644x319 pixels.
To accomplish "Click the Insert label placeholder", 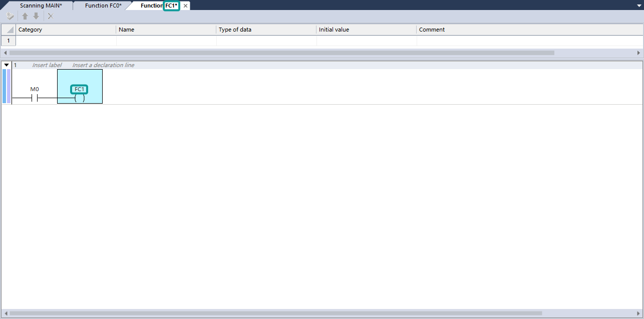I will (x=47, y=65).
